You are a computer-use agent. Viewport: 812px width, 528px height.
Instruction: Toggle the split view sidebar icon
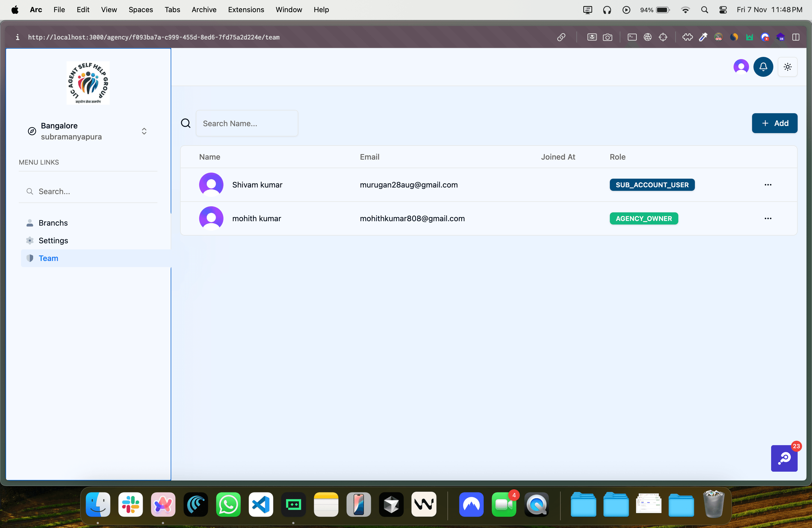(796, 37)
